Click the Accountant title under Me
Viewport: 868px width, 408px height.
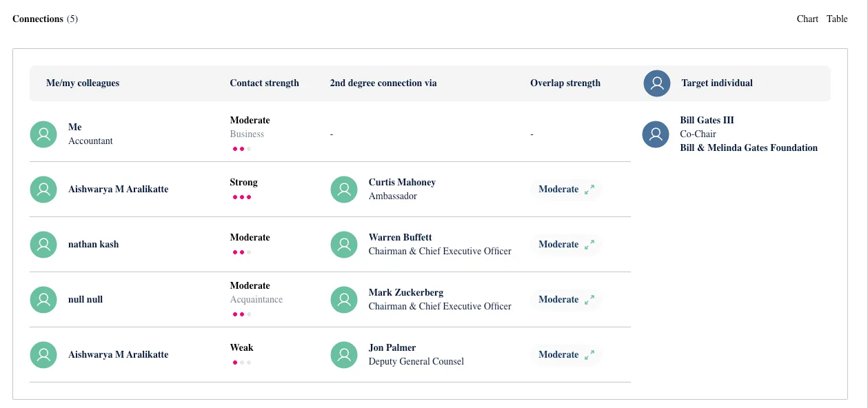pyautogui.click(x=90, y=141)
